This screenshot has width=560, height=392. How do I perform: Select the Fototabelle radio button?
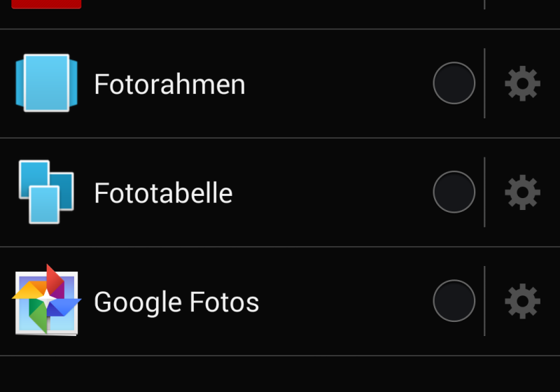coord(454,192)
